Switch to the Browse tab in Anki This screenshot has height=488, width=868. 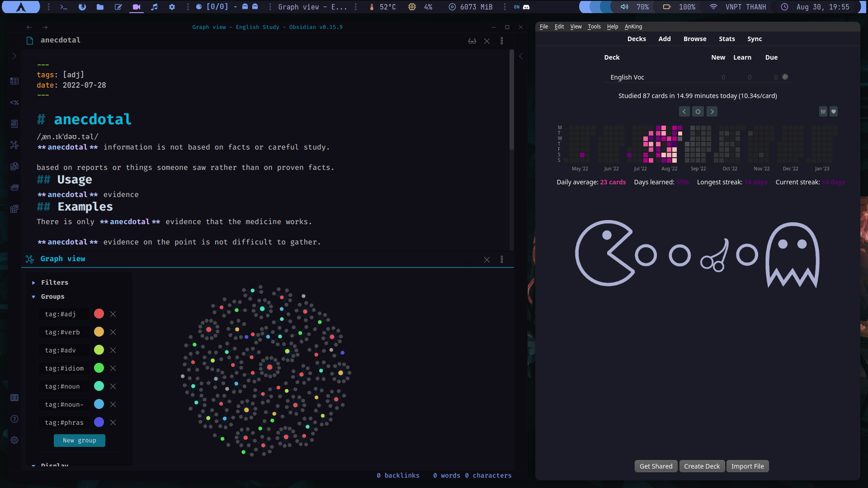pyautogui.click(x=695, y=39)
